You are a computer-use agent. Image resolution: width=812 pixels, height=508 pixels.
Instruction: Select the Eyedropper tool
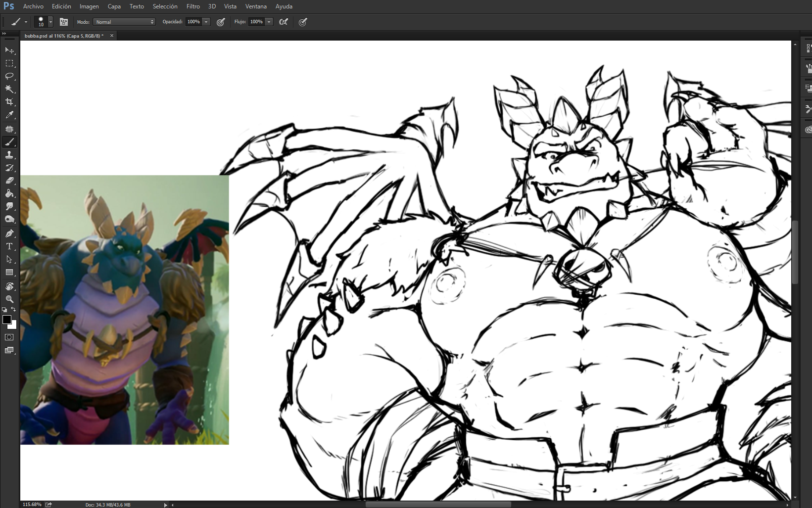pyautogui.click(x=9, y=115)
